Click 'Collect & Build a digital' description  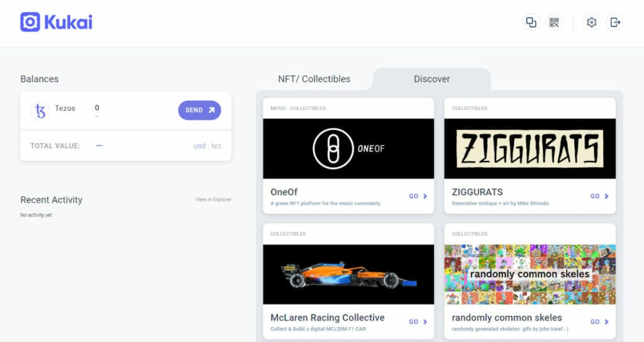(x=318, y=329)
